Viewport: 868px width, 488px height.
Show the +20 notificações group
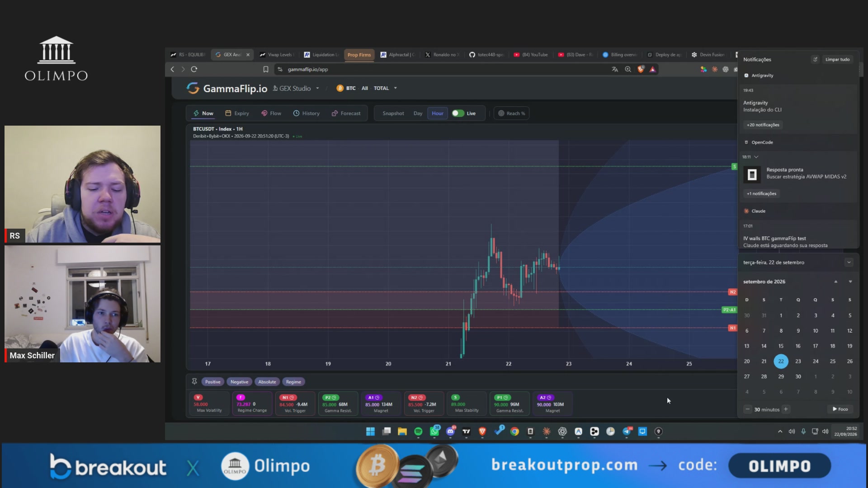pyautogui.click(x=763, y=125)
